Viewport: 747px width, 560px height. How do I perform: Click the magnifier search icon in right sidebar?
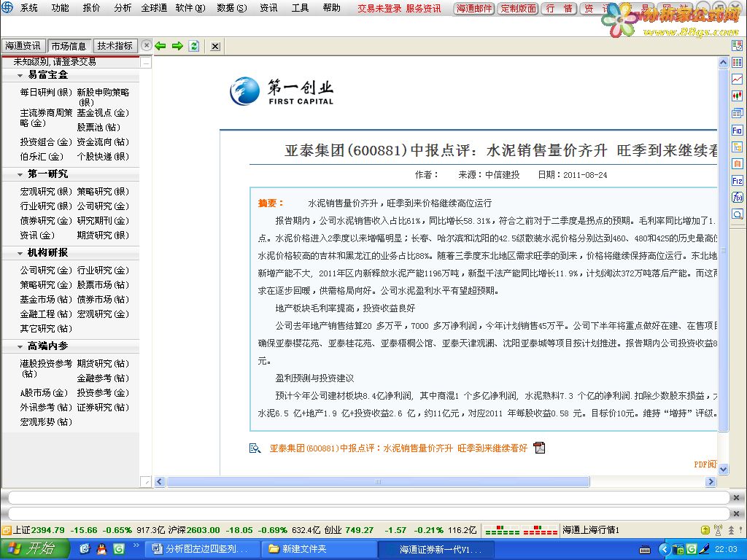[737, 214]
